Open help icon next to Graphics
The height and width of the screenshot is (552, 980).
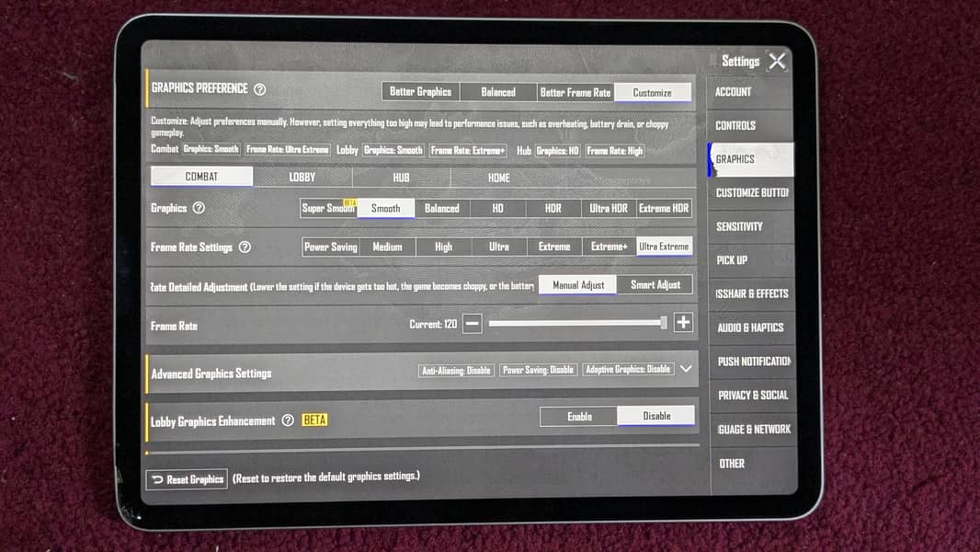pos(199,208)
